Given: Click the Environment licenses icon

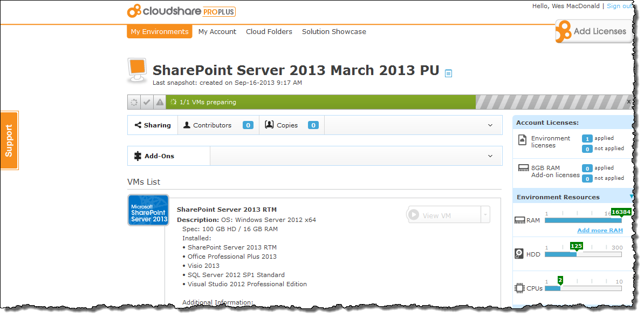Looking at the screenshot, I should (522, 140).
